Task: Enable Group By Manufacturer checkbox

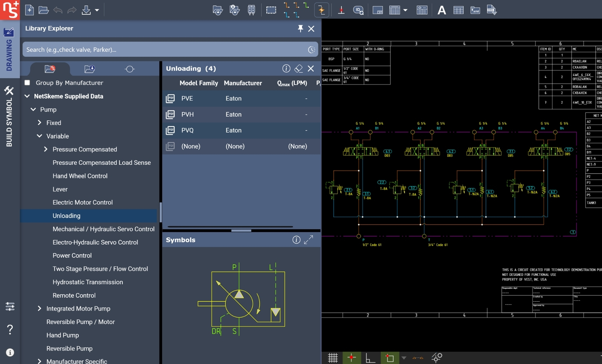Action: click(x=27, y=83)
